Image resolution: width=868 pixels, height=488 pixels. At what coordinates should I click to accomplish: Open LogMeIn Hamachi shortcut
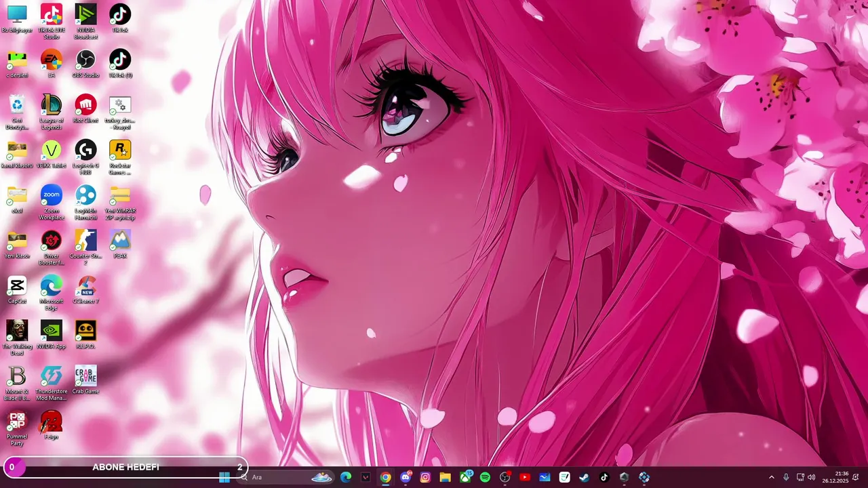click(x=85, y=203)
